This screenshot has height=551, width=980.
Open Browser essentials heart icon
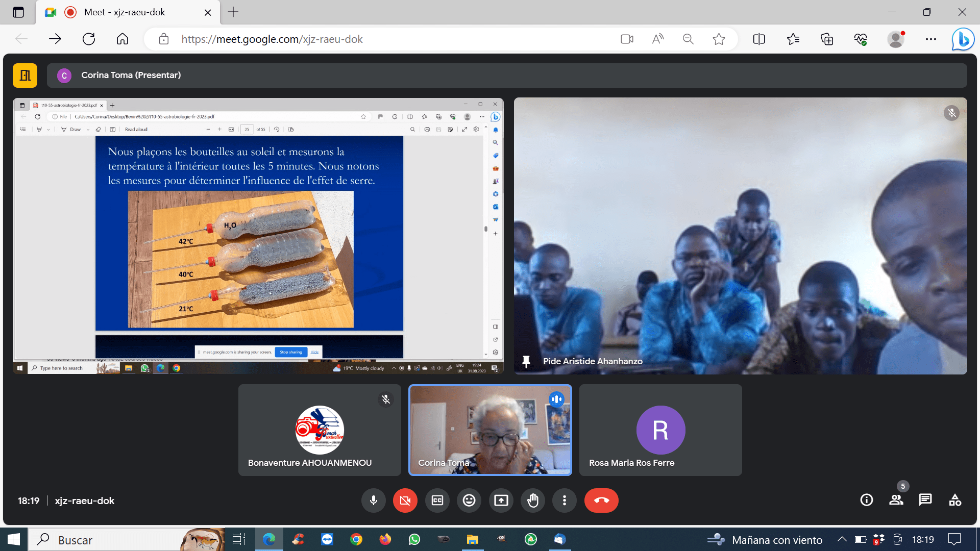coord(861,39)
